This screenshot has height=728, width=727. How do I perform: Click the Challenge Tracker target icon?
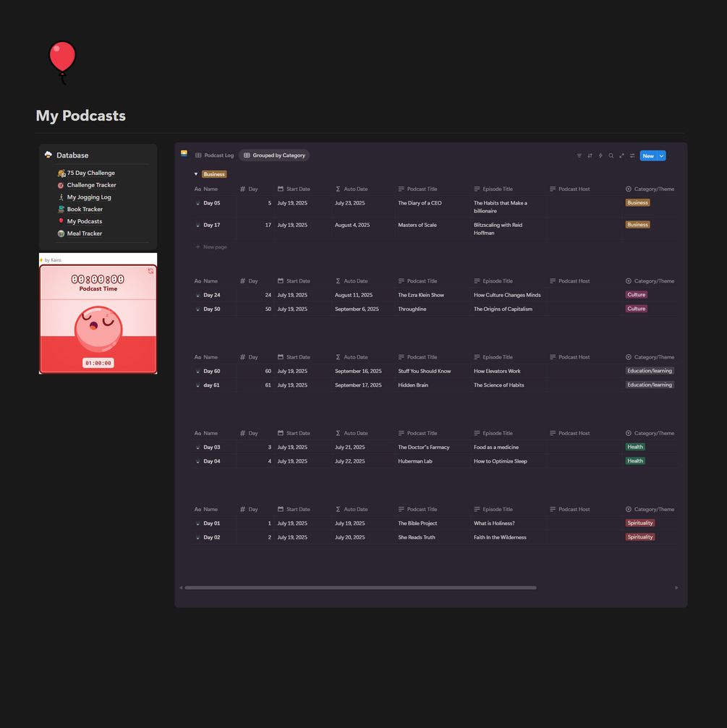61,185
